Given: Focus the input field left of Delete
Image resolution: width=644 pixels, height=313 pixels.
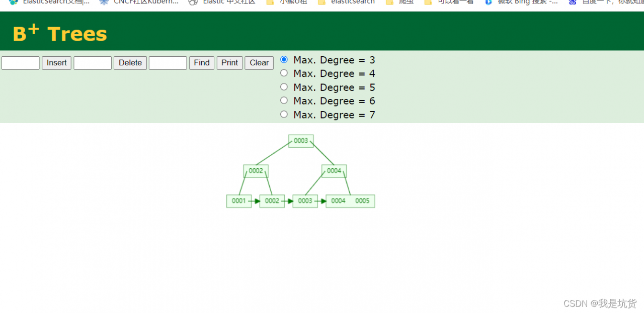Looking at the screenshot, I should pos(93,63).
